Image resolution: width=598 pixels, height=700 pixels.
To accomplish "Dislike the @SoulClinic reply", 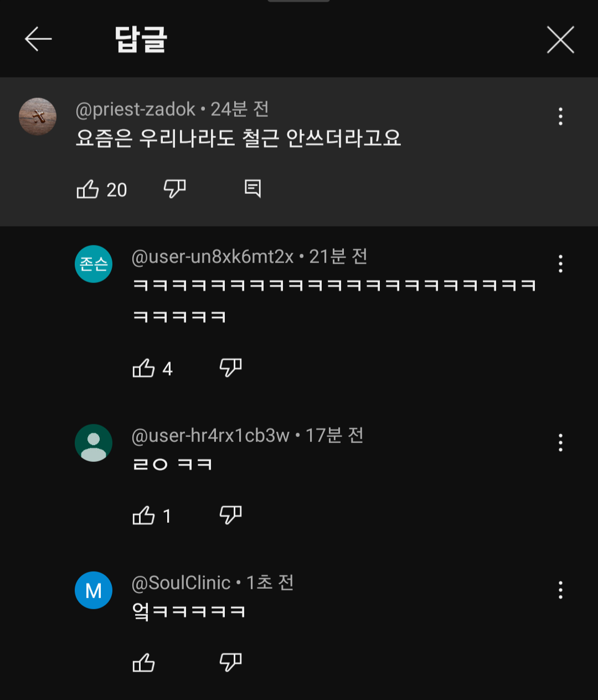I will click(x=231, y=662).
